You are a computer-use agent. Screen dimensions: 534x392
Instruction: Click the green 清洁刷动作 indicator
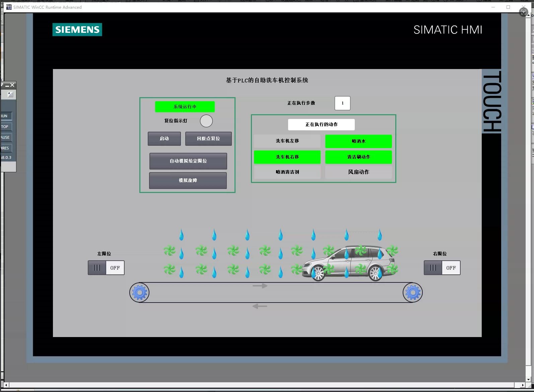pos(358,157)
